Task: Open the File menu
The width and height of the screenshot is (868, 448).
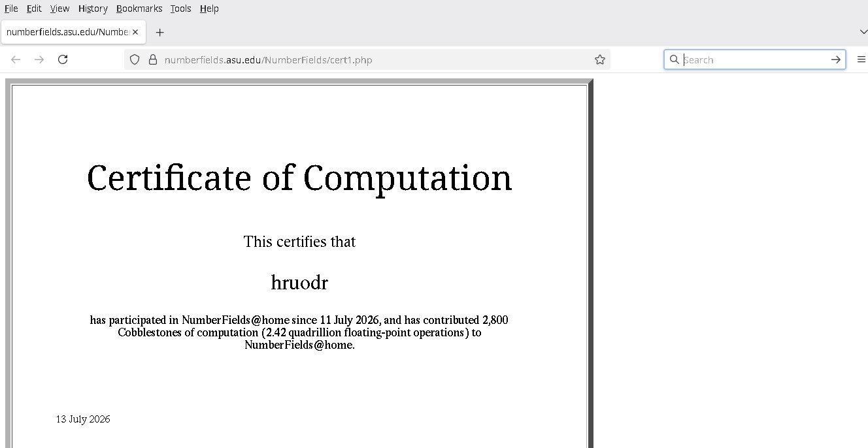Action: [x=11, y=8]
